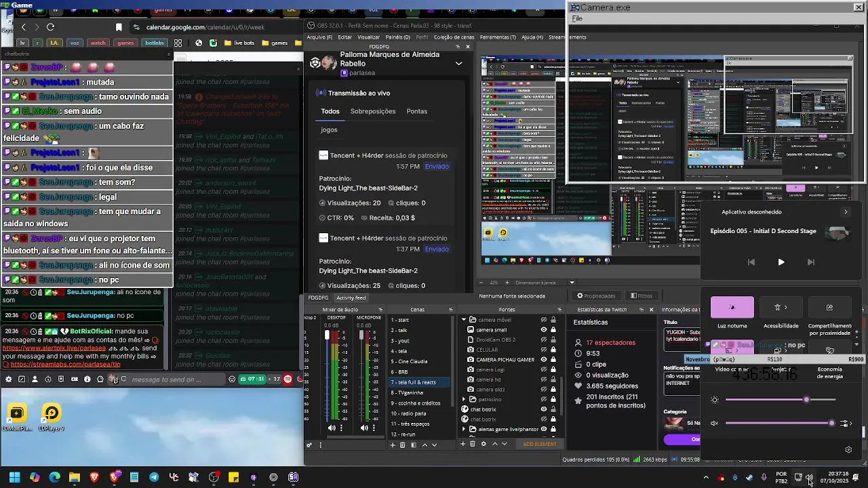Open advanced audio settings gears icon
868x488 pixels.
(309, 445)
